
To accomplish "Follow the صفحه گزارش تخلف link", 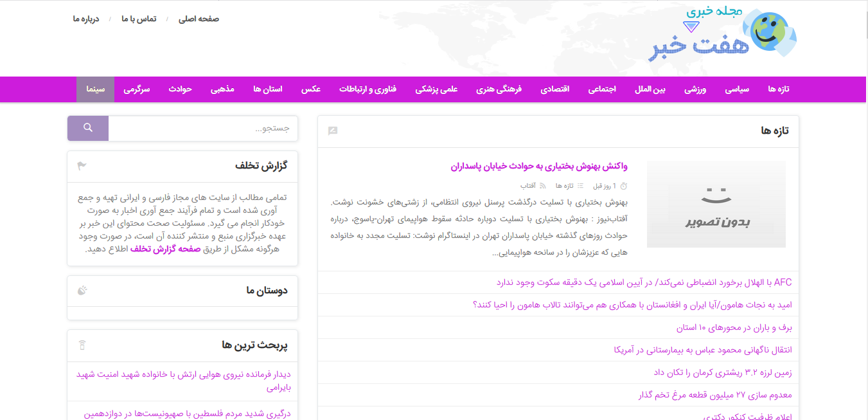I will point(166,250).
